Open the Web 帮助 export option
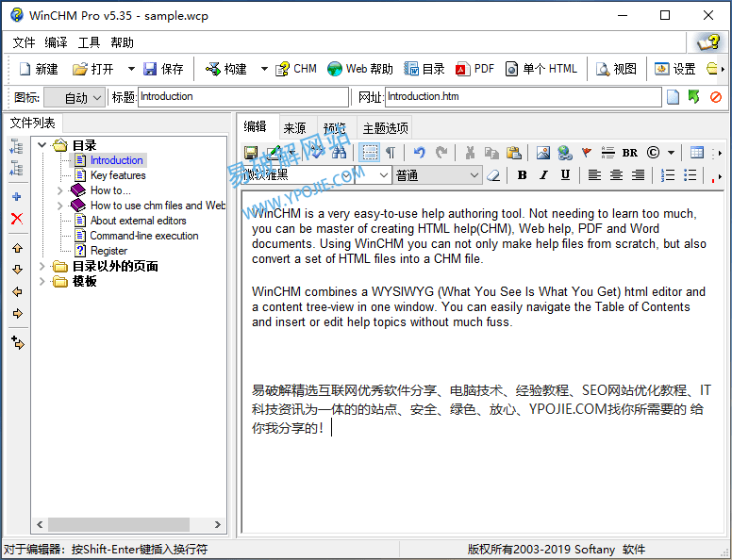 click(x=360, y=69)
